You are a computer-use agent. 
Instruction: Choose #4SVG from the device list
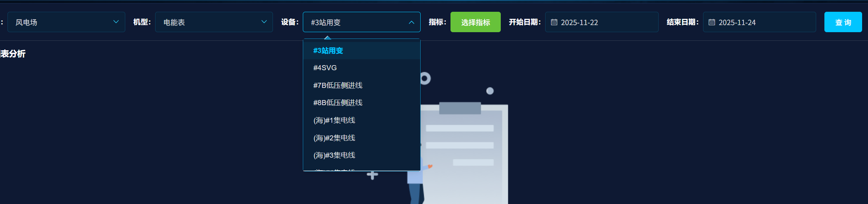point(325,68)
